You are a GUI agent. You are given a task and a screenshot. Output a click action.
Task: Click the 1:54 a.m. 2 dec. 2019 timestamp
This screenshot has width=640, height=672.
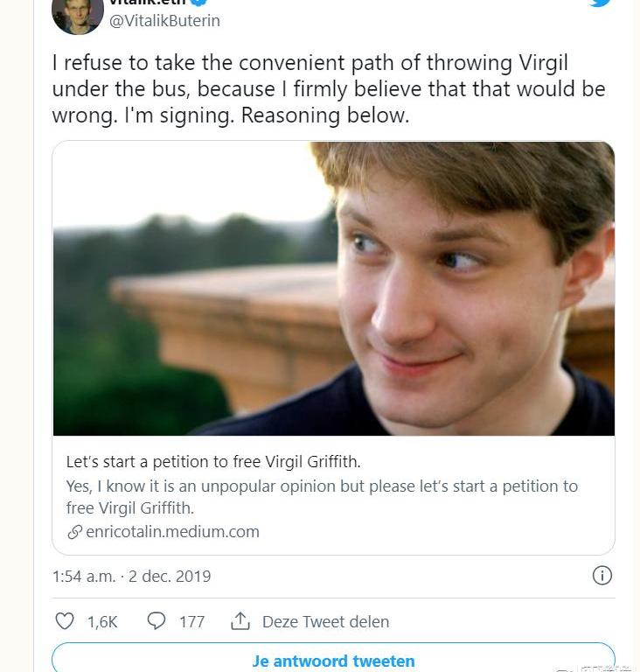pos(131,576)
